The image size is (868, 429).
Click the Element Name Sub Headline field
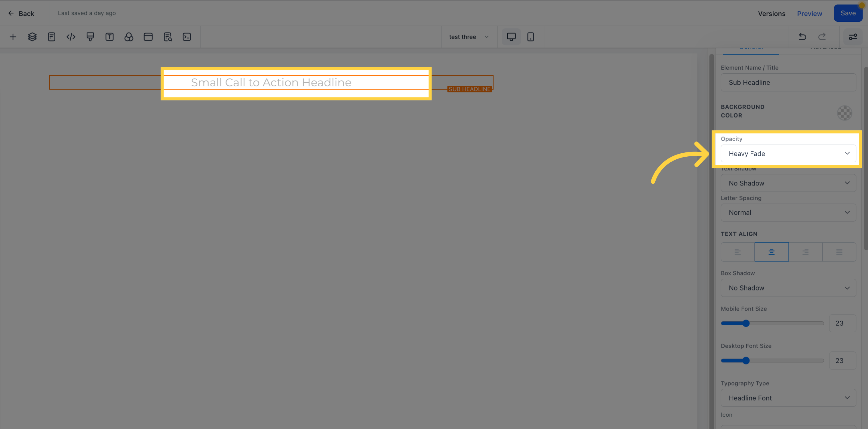pyautogui.click(x=788, y=82)
